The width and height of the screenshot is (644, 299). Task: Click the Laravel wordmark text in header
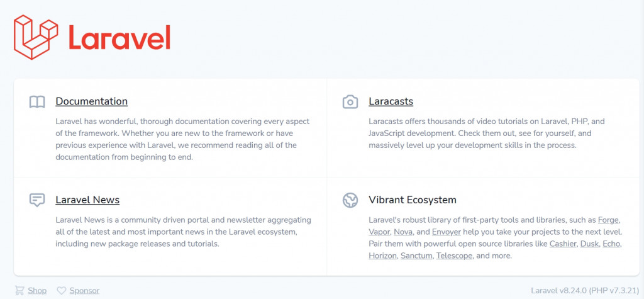click(119, 37)
